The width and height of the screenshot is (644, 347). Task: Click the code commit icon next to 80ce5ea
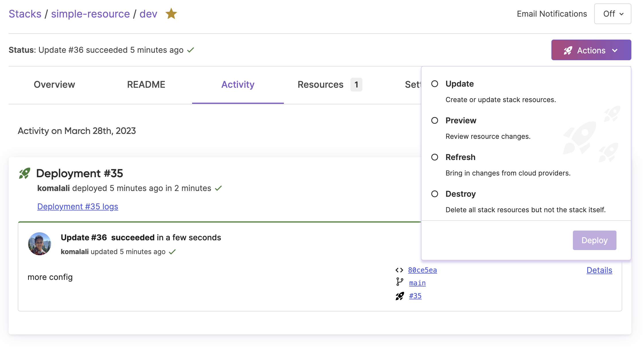point(399,270)
